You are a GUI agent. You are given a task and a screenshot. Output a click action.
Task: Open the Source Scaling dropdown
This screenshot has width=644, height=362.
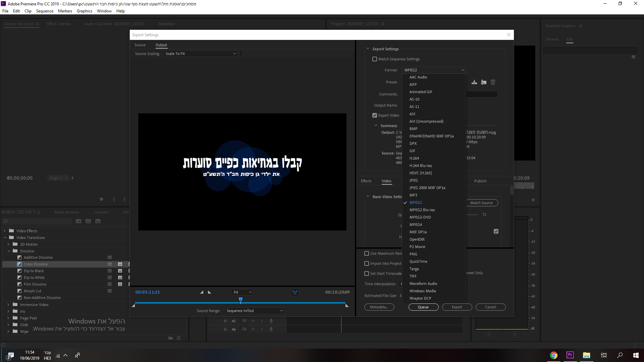pos(200,54)
